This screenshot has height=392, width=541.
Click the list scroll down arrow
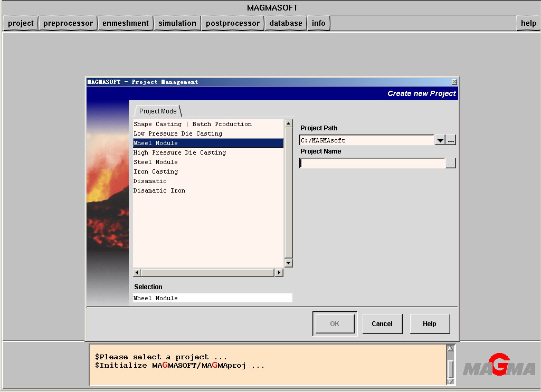coord(288,263)
